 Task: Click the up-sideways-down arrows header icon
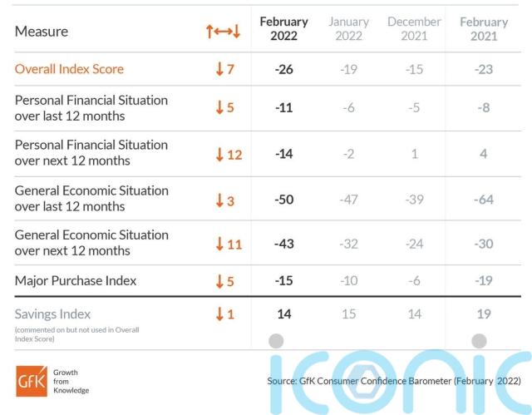pos(224,32)
